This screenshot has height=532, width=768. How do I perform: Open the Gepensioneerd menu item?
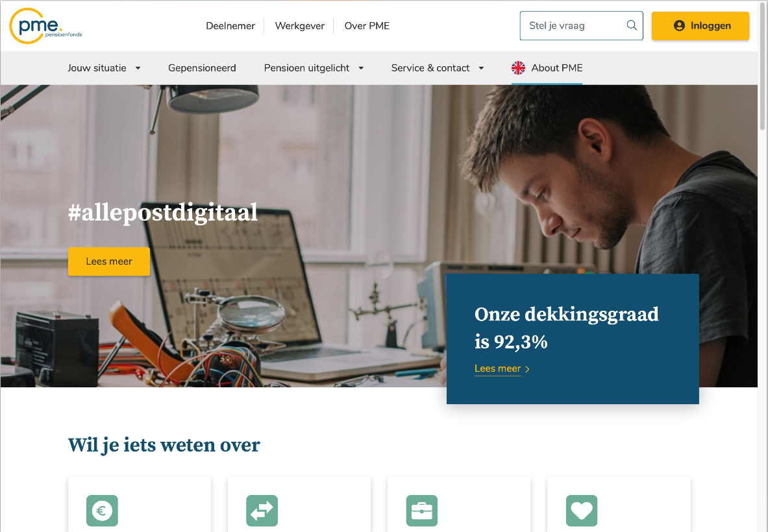[x=202, y=68]
